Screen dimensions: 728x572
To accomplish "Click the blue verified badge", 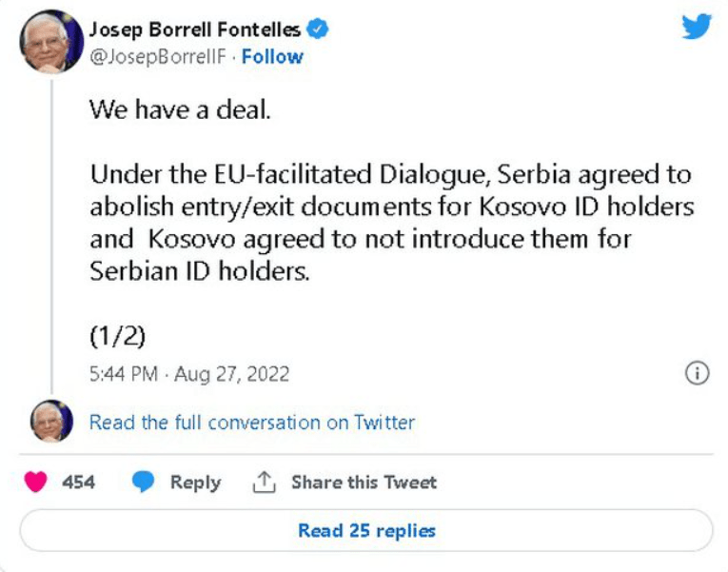I will tap(319, 30).
